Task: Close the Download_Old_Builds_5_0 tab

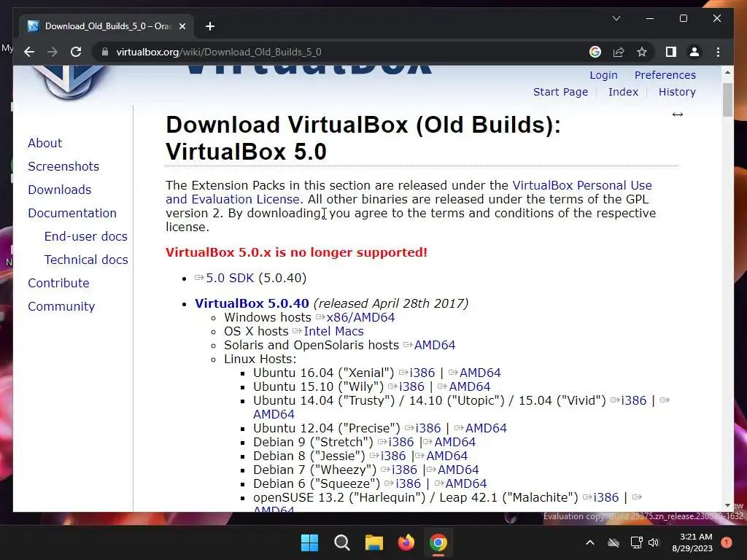Action: (182, 26)
